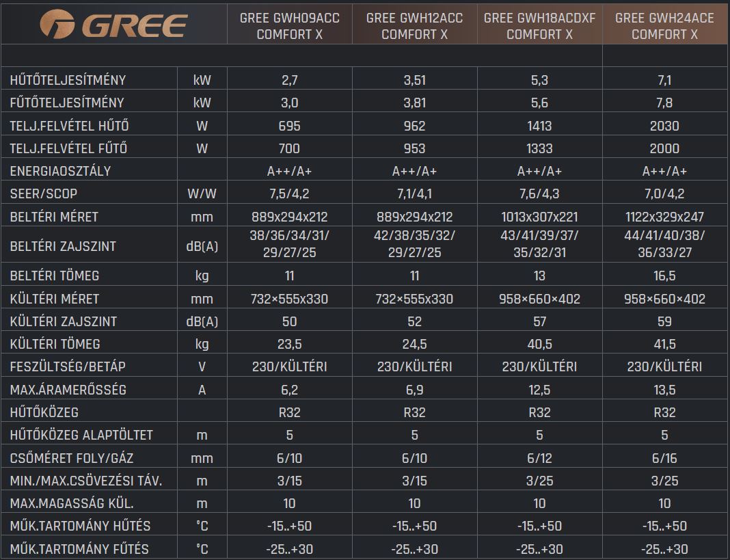This screenshot has height=560, width=730.
Task: Click the heating power value 7,8
Action: pos(664,103)
